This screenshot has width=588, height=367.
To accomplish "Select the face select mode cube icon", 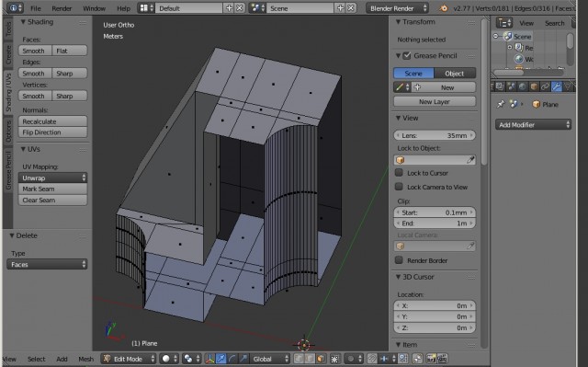I will 321,359.
